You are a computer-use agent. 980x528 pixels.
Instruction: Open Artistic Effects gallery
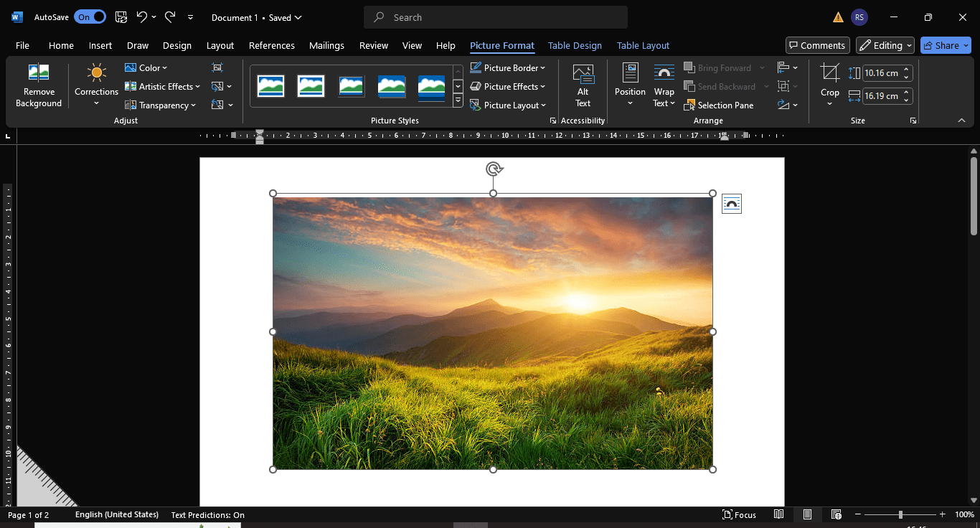162,86
